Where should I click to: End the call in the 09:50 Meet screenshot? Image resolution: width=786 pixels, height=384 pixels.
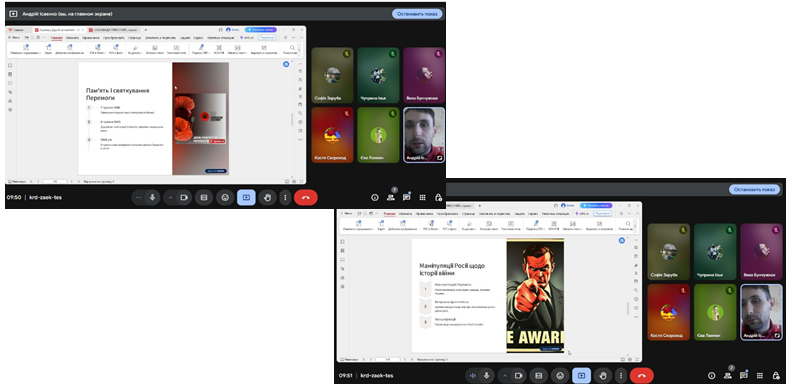(x=306, y=198)
